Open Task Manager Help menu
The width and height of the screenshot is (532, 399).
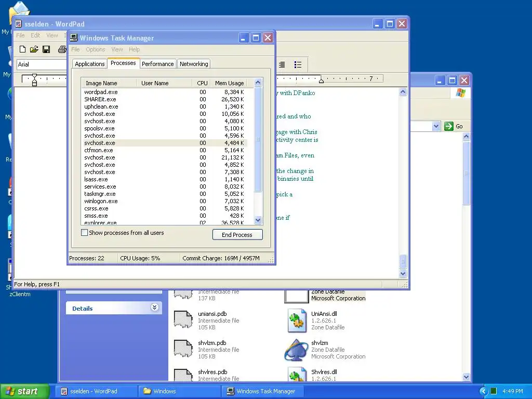coord(134,49)
